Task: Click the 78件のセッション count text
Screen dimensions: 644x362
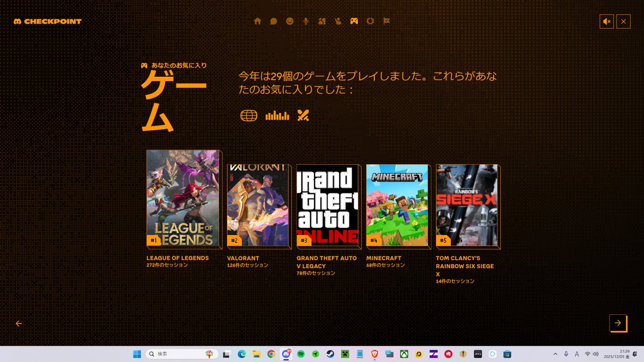Action: click(316, 273)
